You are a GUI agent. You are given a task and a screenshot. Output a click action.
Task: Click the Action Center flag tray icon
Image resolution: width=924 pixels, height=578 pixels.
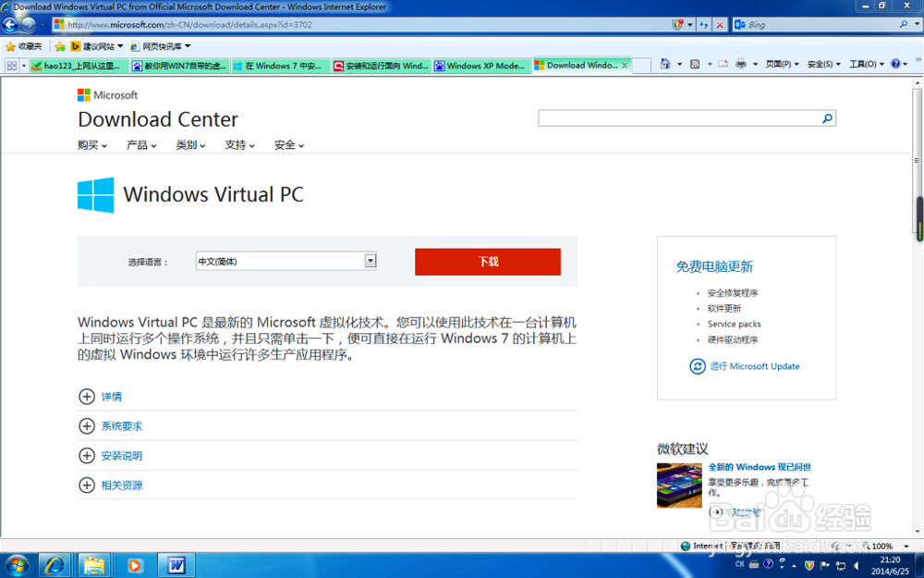(825, 565)
